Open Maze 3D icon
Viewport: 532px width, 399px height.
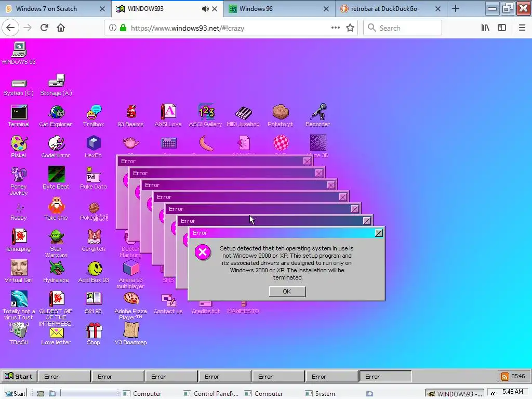318,147
